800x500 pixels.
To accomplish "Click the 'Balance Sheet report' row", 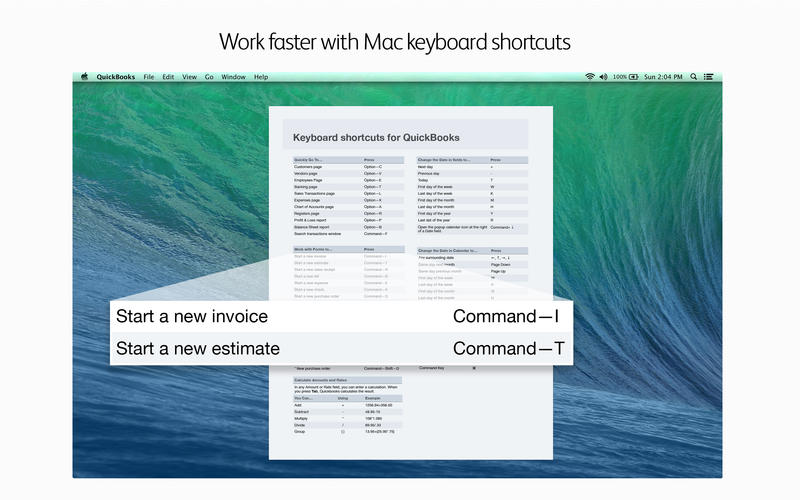I will point(348,227).
